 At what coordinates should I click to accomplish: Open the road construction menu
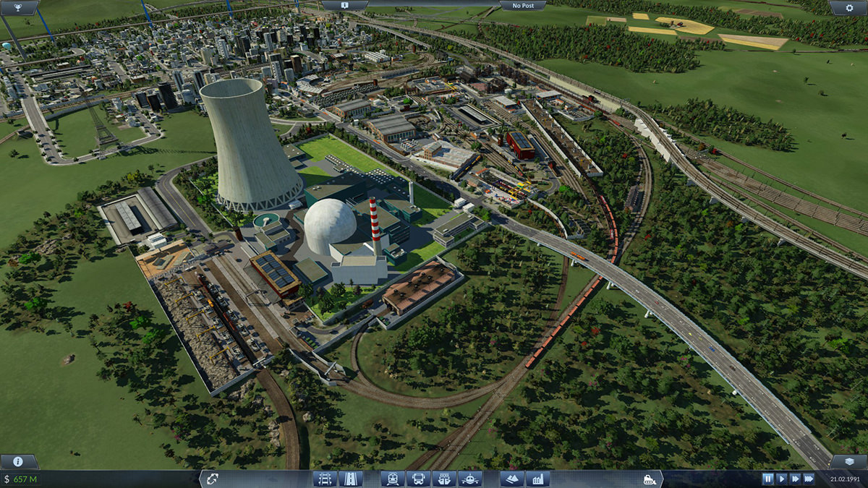pyautogui.click(x=350, y=479)
